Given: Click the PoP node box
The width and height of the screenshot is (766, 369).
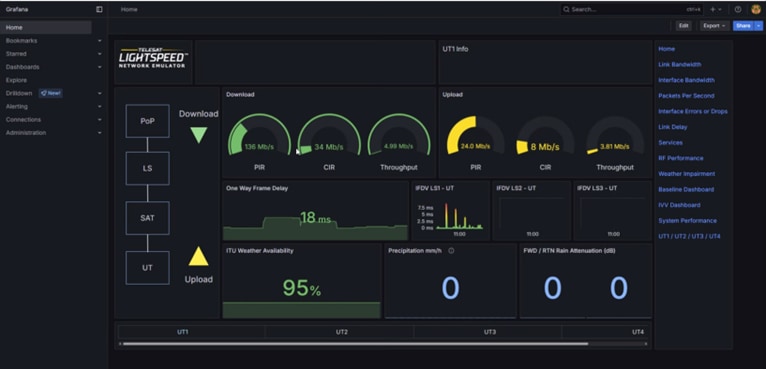Looking at the screenshot, I should point(148,121).
